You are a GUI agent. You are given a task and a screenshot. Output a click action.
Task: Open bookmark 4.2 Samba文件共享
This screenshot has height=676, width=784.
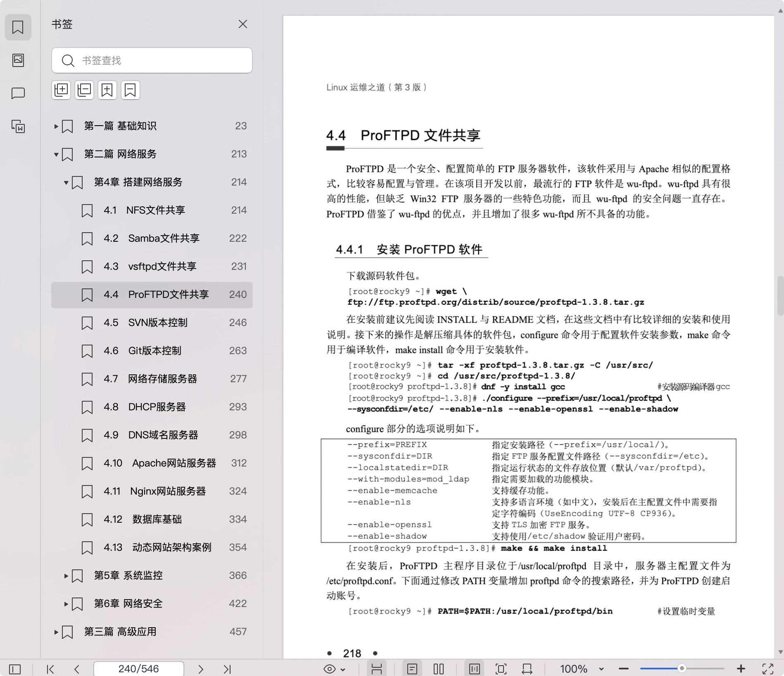[152, 238]
